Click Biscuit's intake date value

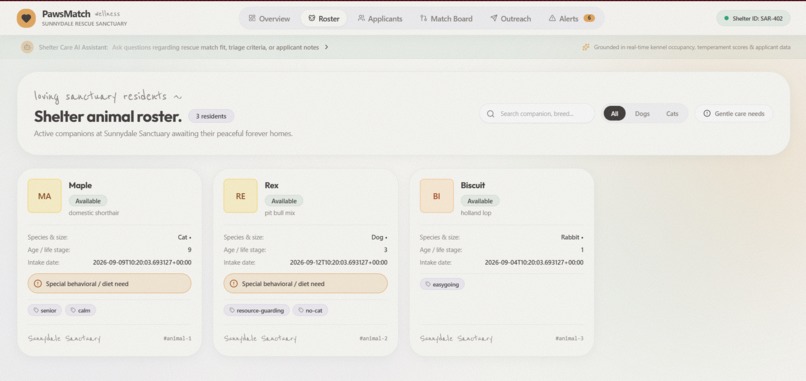click(x=534, y=262)
